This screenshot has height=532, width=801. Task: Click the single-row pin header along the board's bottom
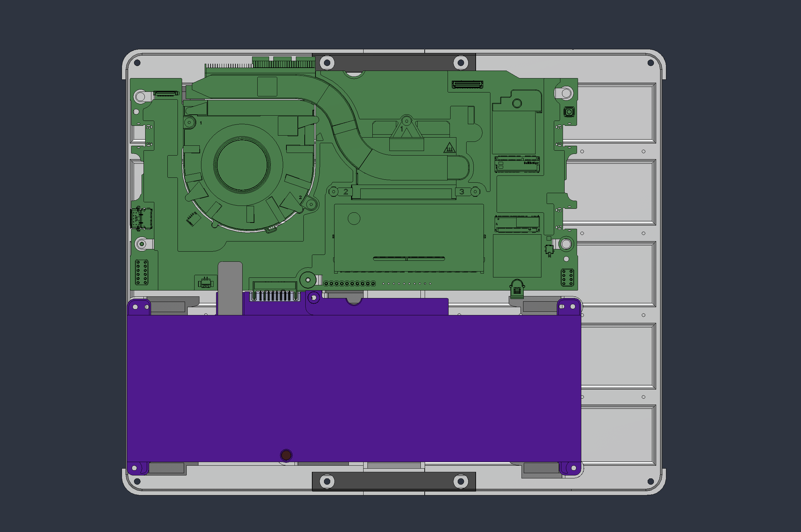(x=349, y=283)
